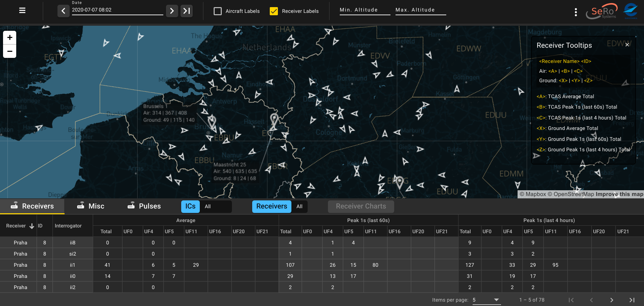Click the zoom in plus icon on map
The height and width of the screenshot is (306, 644).
click(9, 37)
